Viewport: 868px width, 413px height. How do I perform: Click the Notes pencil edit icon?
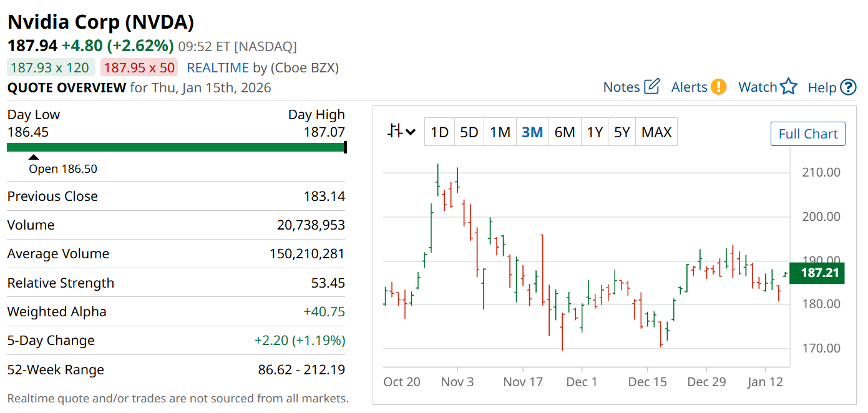651,87
